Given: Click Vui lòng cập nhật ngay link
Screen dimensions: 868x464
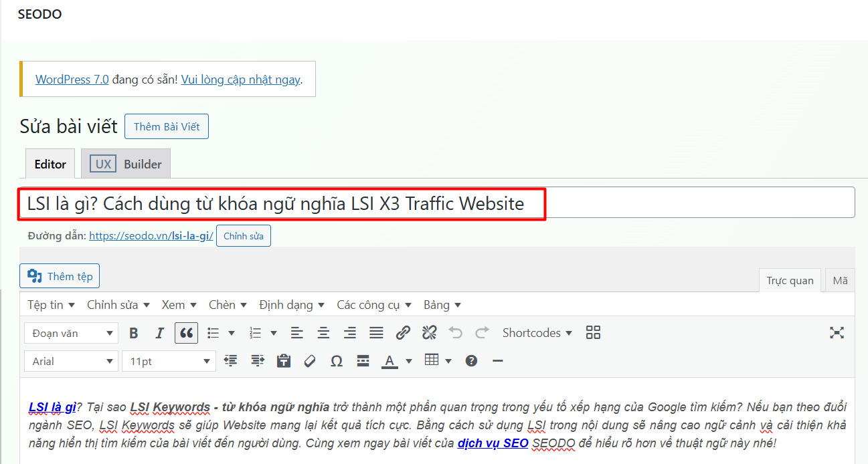Looking at the screenshot, I should tap(240, 79).
